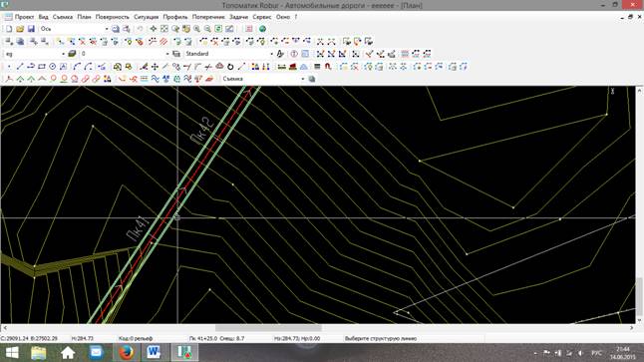Click the horizontal scrollbar thumb

268,328
